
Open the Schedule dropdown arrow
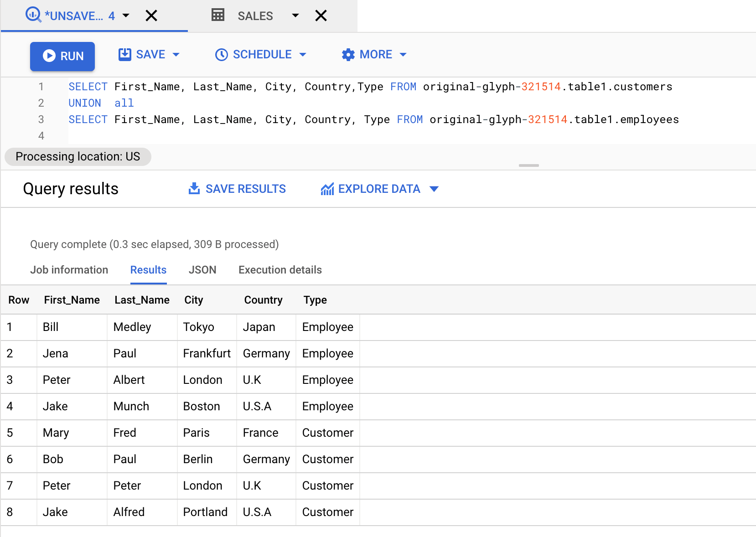click(x=303, y=54)
